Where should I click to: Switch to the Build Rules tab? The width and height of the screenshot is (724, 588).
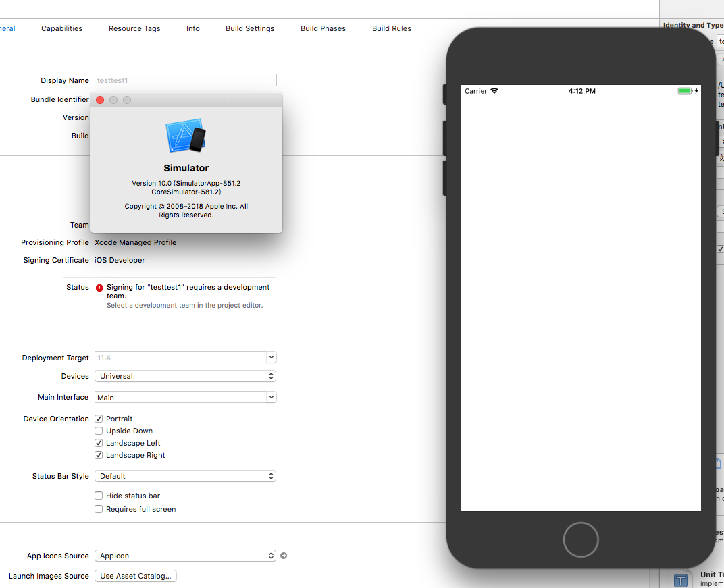392,28
